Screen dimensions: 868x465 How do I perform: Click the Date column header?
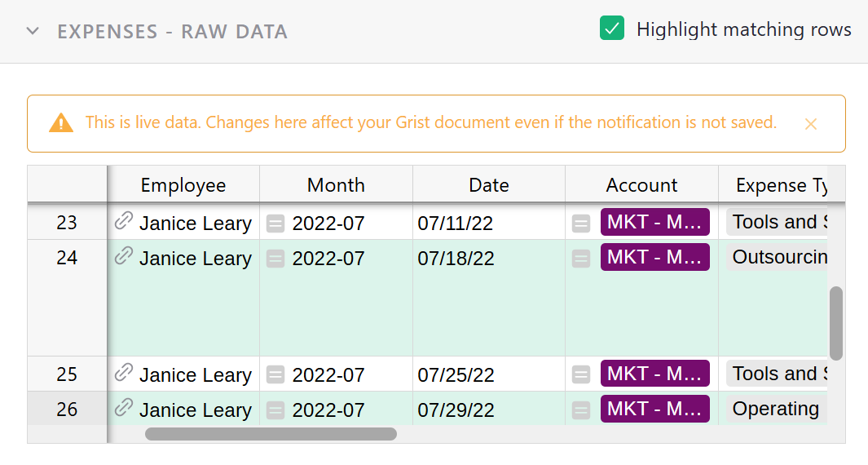[x=488, y=185]
